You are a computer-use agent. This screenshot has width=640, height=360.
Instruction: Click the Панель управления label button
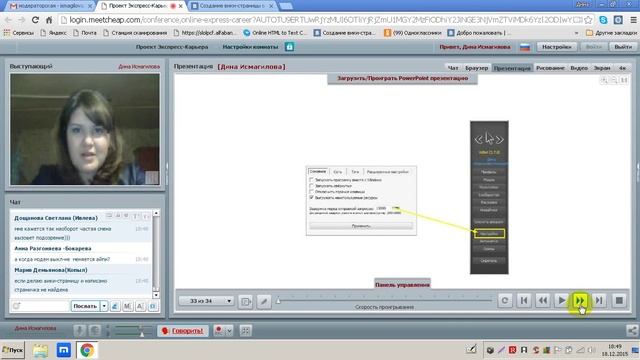point(402,284)
